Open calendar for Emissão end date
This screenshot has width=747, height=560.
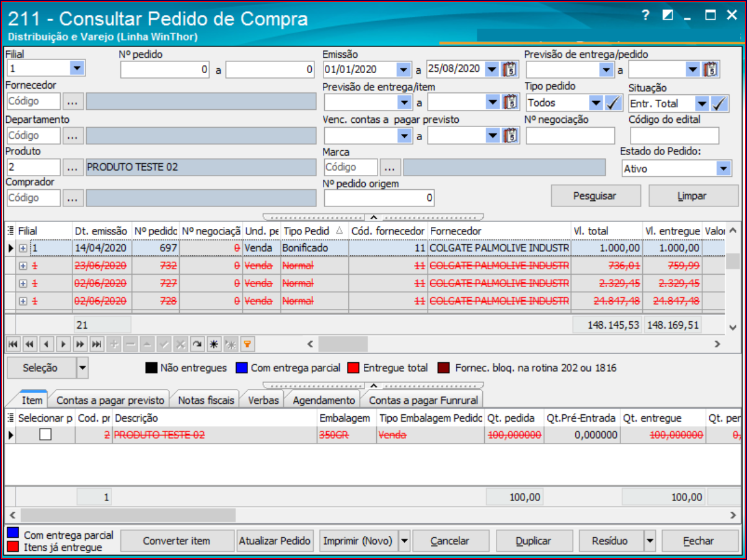(x=510, y=69)
